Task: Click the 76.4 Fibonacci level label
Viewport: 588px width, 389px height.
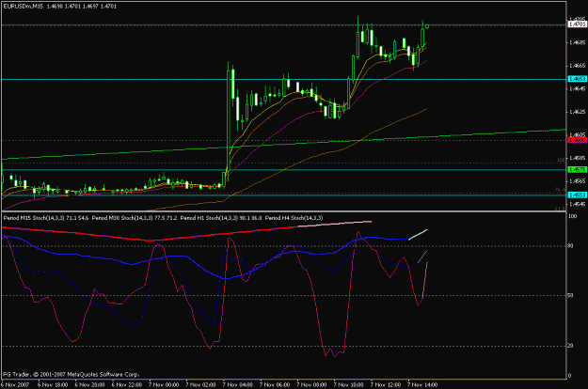Action: pos(560,190)
